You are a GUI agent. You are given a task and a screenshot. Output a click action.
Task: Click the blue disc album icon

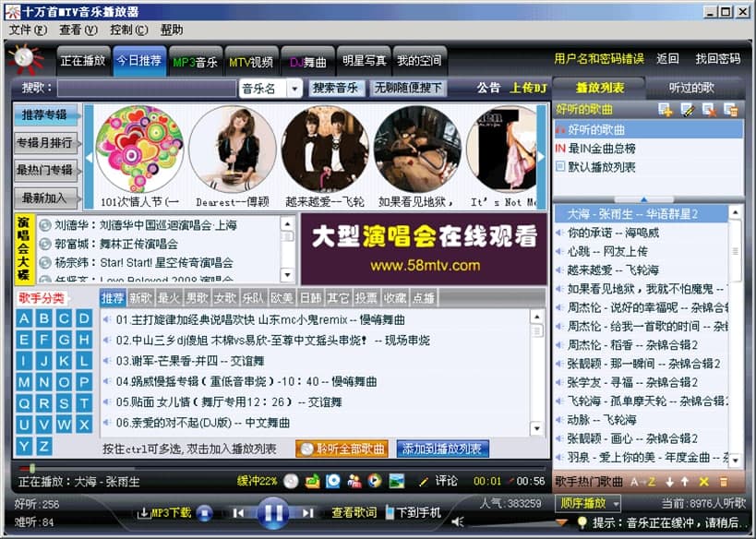coord(333,481)
